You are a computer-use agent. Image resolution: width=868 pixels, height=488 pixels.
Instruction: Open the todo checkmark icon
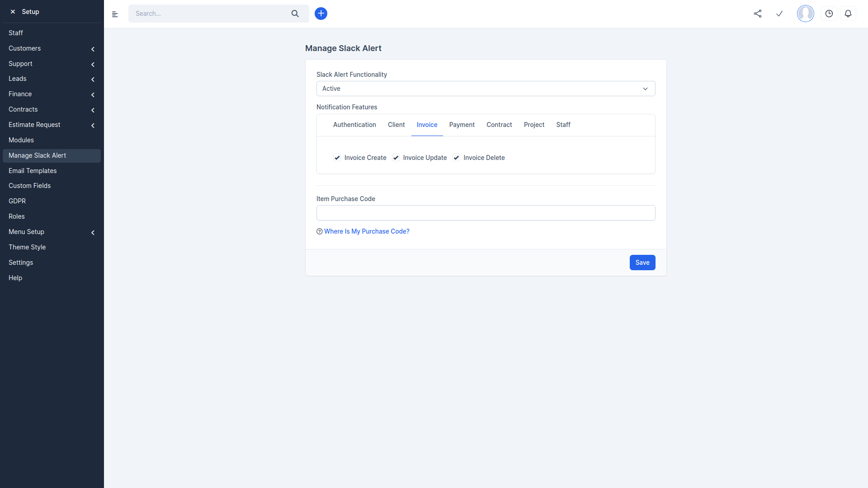(x=779, y=14)
